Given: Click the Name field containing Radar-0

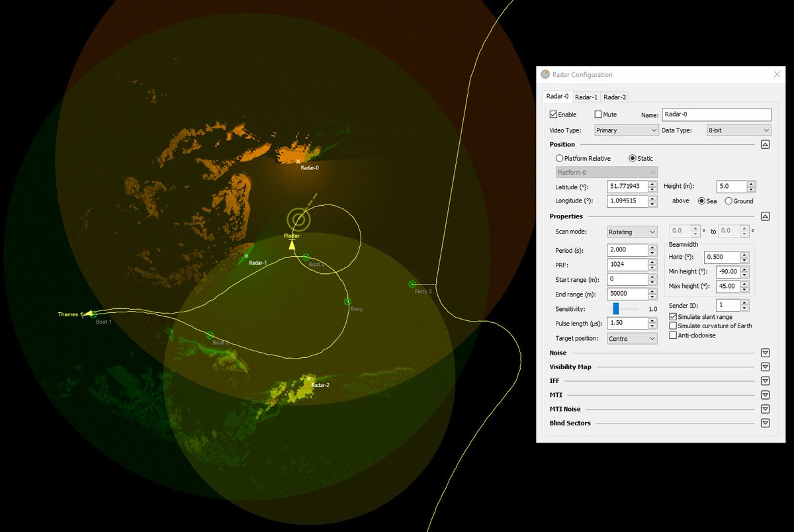Looking at the screenshot, I should (x=717, y=114).
